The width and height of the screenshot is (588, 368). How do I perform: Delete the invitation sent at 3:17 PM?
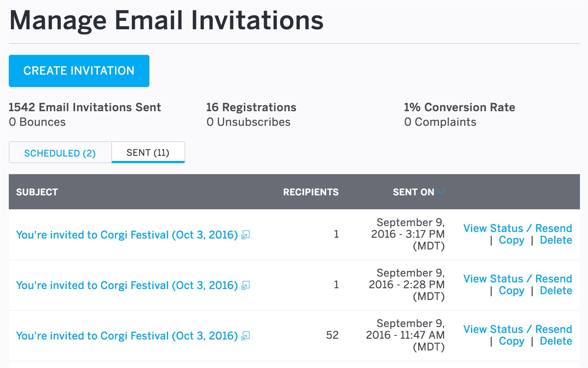pyautogui.click(x=556, y=240)
